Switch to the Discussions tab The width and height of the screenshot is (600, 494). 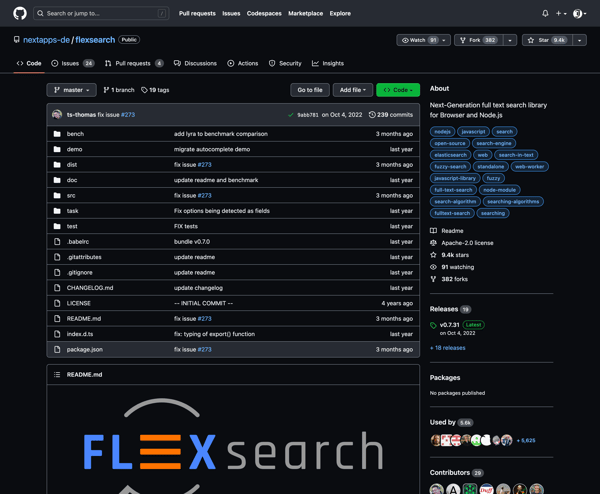(x=195, y=64)
